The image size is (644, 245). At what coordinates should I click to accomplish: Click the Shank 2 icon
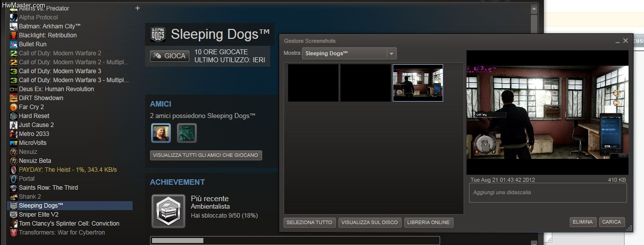point(14,197)
